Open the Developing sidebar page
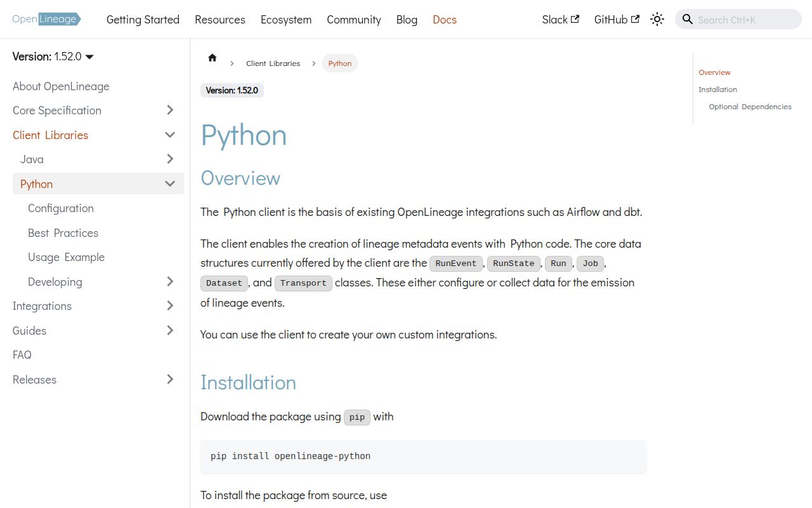 (x=55, y=282)
